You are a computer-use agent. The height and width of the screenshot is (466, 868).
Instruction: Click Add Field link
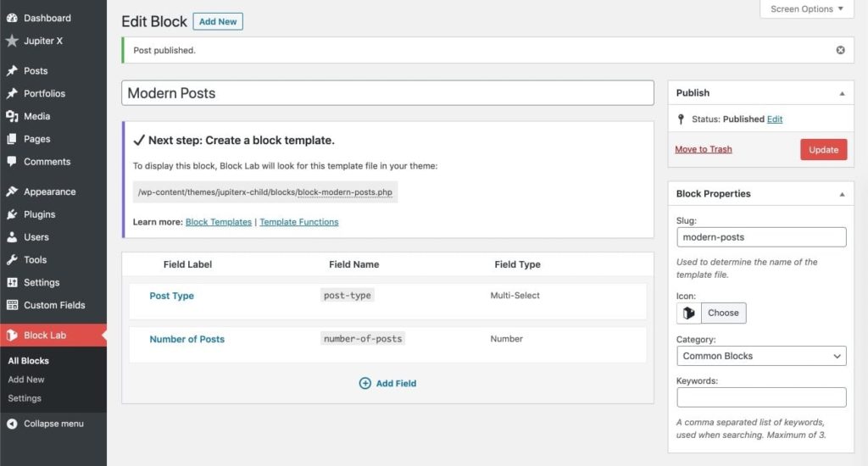pos(396,383)
